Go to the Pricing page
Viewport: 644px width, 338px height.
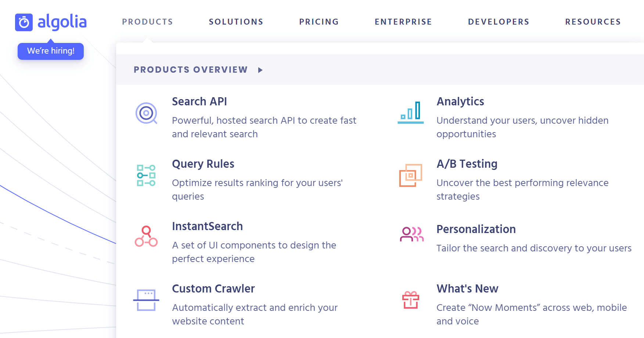(x=319, y=22)
